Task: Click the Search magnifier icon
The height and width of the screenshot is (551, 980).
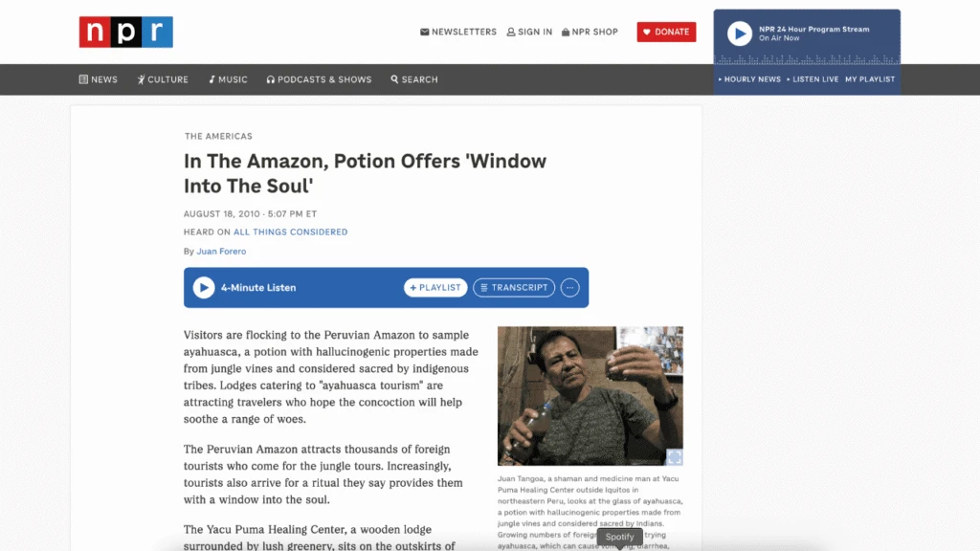Action: click(x=394, y=79)
